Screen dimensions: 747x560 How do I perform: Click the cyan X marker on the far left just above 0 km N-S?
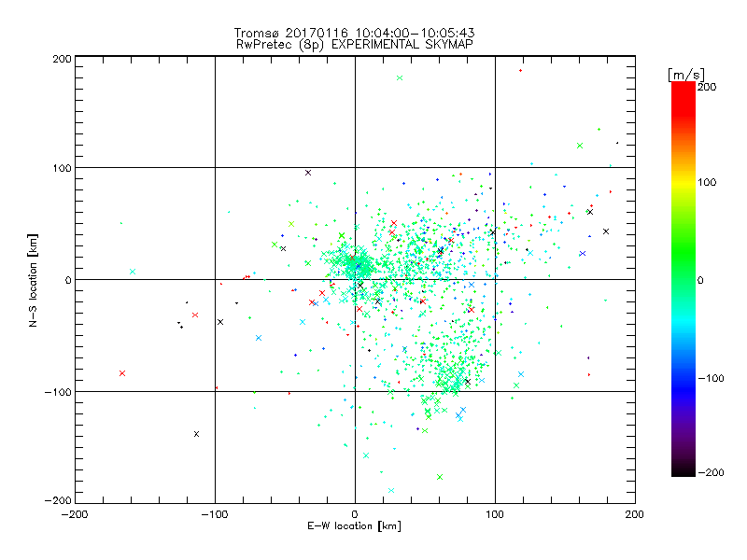[133, 272]
